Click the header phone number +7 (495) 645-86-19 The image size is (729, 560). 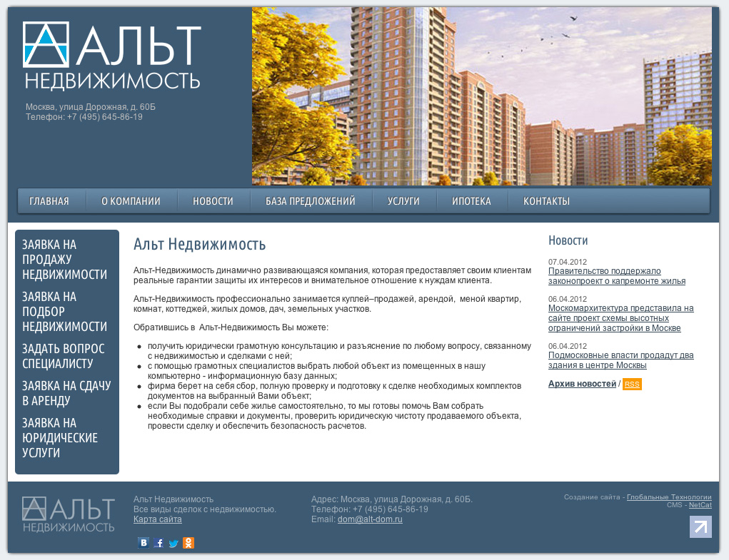click(x=105, y=117)
